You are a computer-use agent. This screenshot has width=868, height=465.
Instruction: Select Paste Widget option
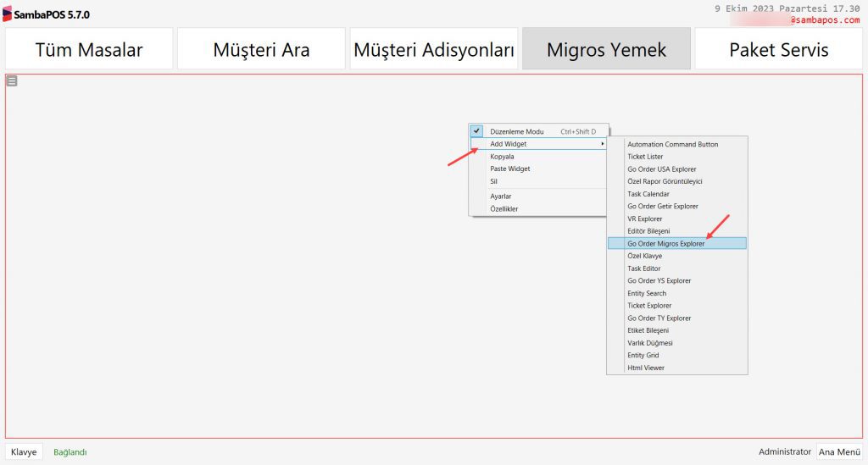[509, 169]
